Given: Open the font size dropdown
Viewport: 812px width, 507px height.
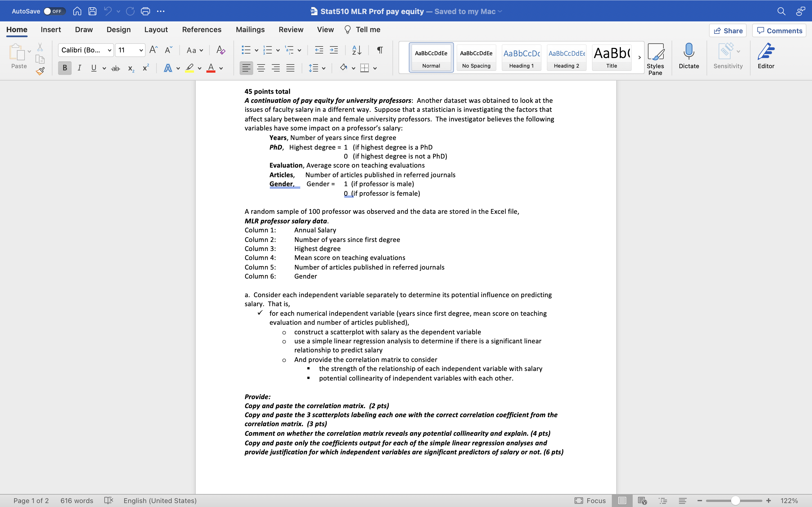Looking at the screenshot, I should coord(141,50).
